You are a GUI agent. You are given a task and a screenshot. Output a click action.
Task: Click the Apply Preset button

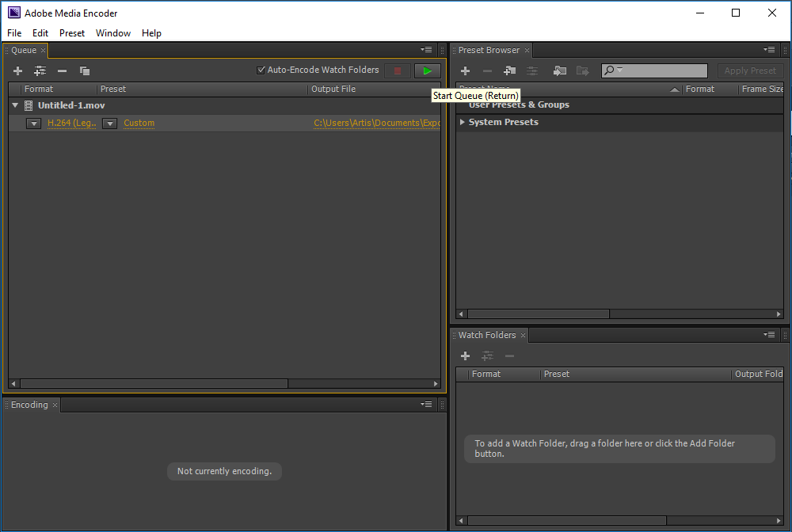pyautogui.click(x=749, y=70)
